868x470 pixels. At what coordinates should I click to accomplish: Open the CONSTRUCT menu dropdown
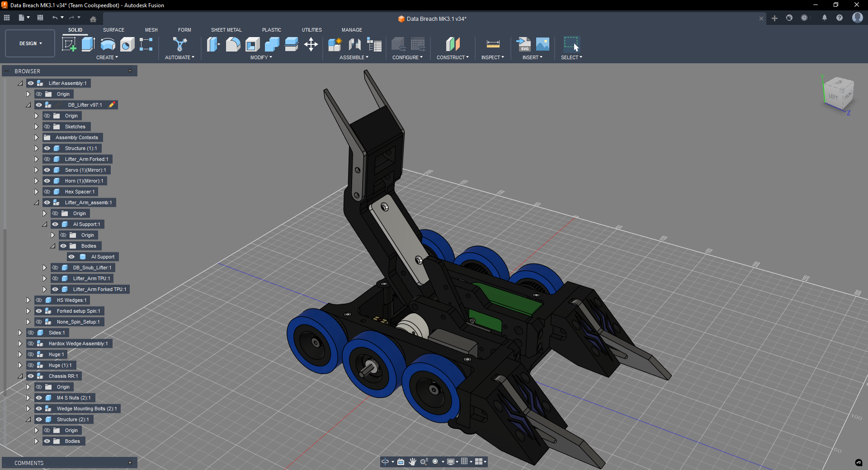[x=453, y=57]
